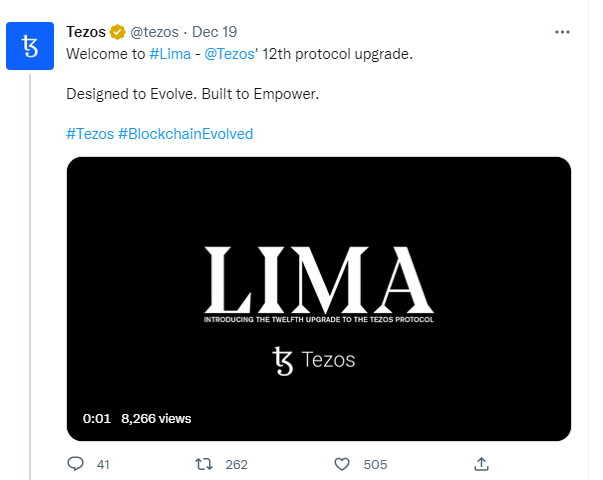Image resolution: width=603 pixels, height=480 pixels.
Task: Open tweet via Dec 19 timestamp
Action: [x=214, y=32]
